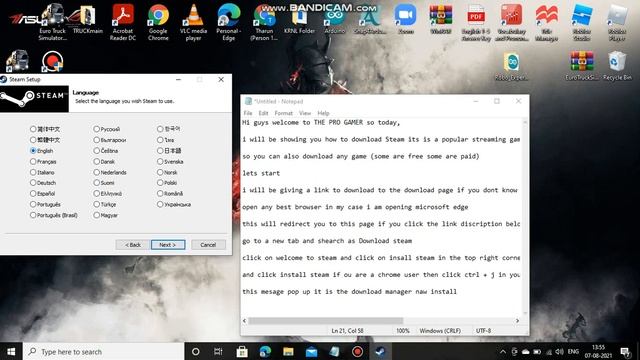Open the KRNL Folder desktop icon
640x360 pixels.
[299, 20]
